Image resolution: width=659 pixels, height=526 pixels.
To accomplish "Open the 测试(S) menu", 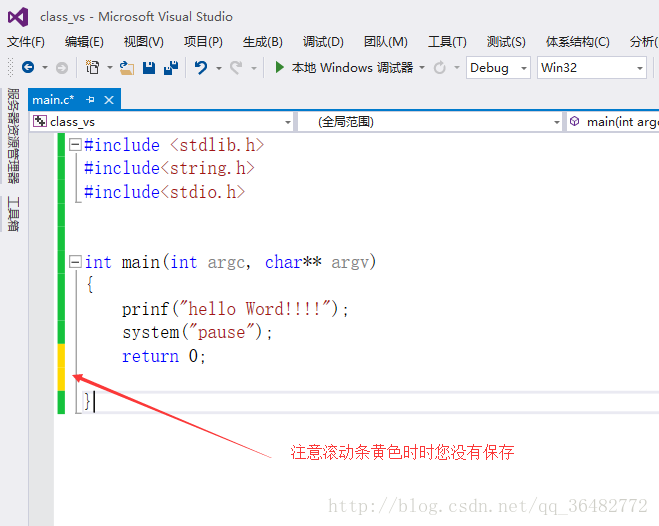I will (506, 42).
